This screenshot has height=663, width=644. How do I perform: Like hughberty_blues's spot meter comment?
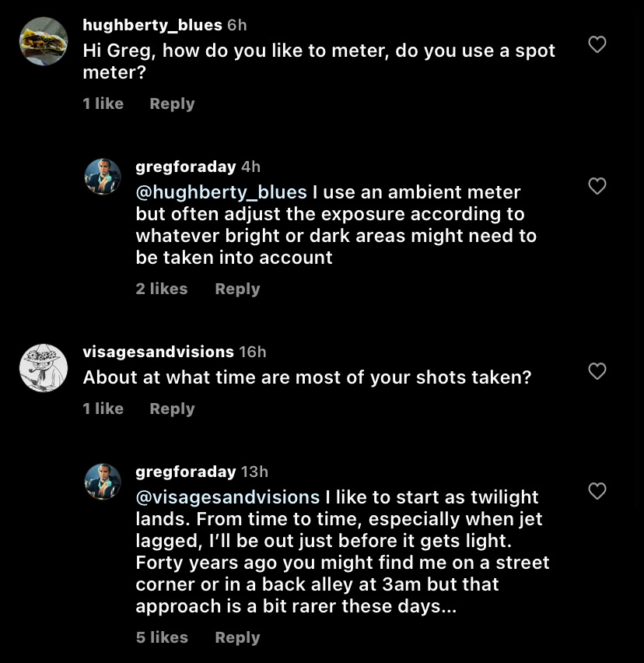click(x=597, y=45)
